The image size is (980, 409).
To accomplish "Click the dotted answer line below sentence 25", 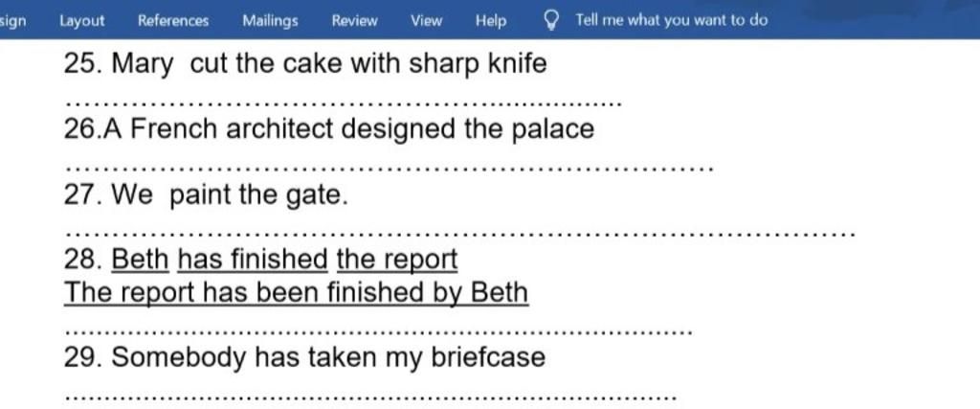I will 346,102.
